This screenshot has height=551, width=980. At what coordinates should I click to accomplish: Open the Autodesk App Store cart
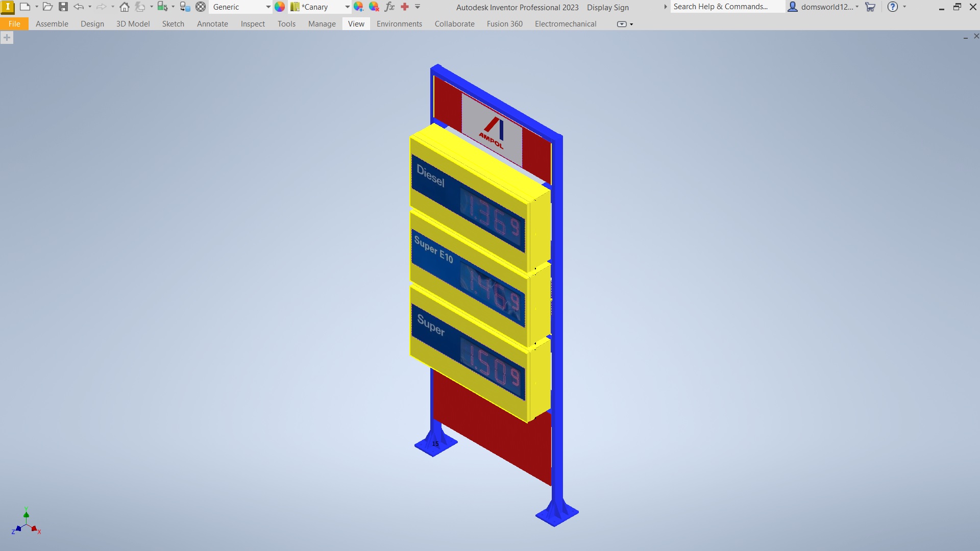(871, 7)
